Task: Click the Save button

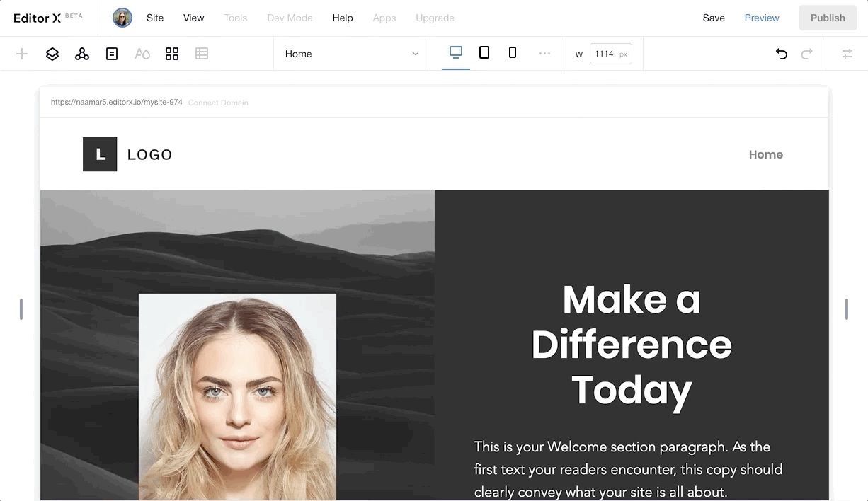Action: [x=714, y=18]
